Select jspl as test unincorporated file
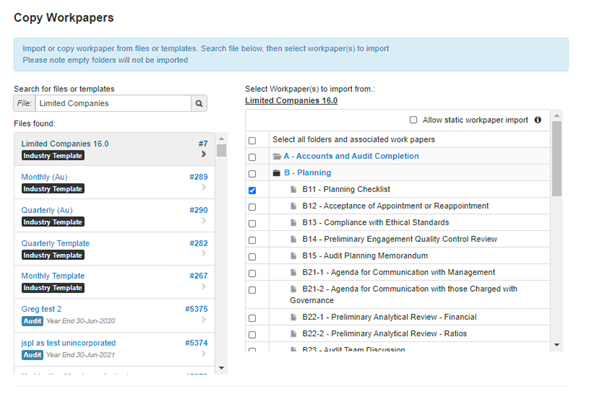The height and width of the screenshot is (394, 602). [68, 343]
